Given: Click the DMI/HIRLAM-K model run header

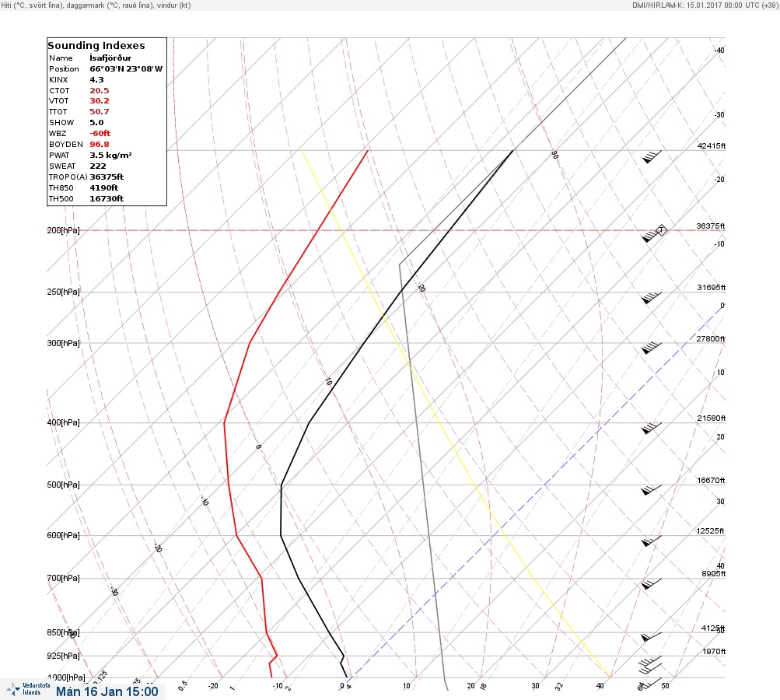Looking at the screenshot, I should 705,5.
